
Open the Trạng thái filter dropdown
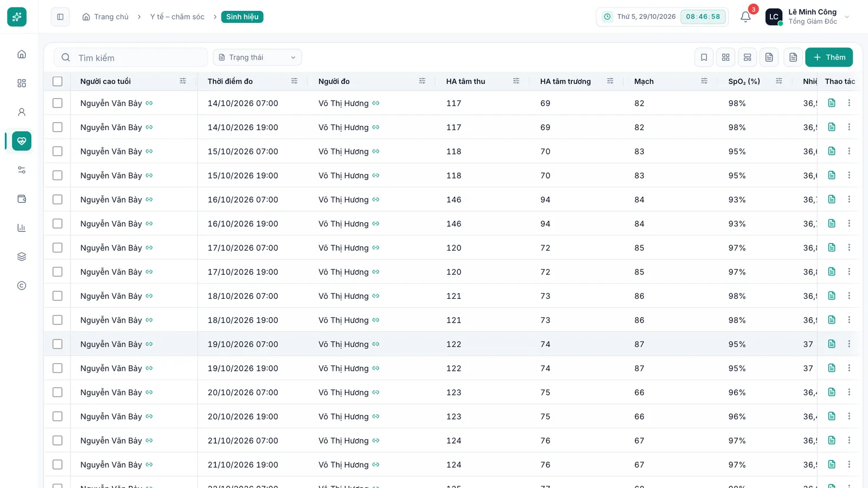pyautogui.click(x=257, y=57)
